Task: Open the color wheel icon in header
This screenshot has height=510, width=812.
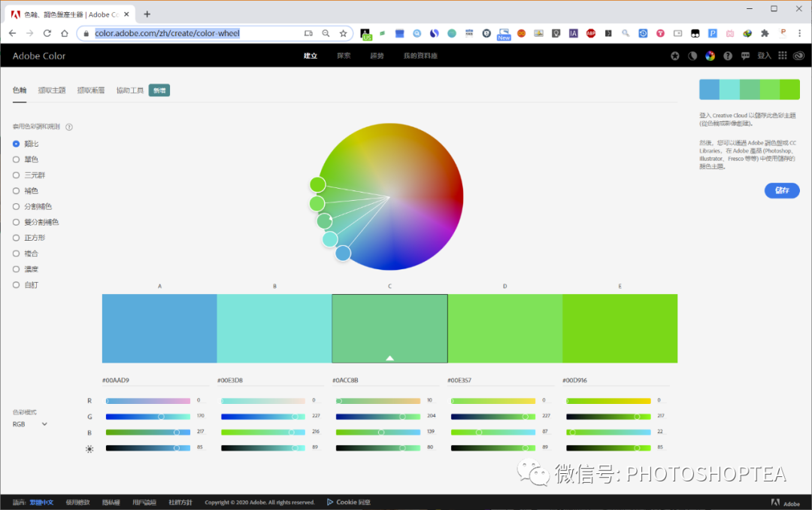Action: tap(710, 56)
